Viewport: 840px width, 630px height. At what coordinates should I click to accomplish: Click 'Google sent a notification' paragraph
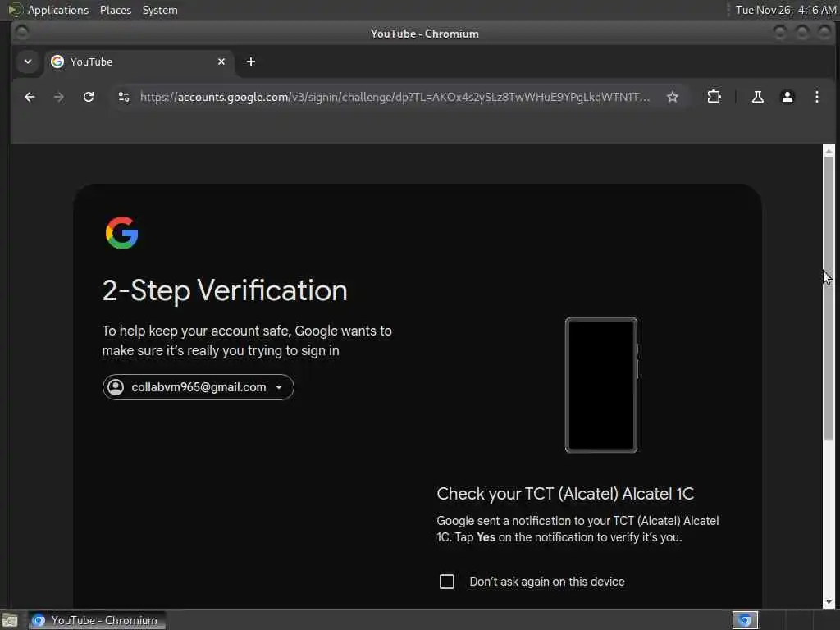click(577, 529)
